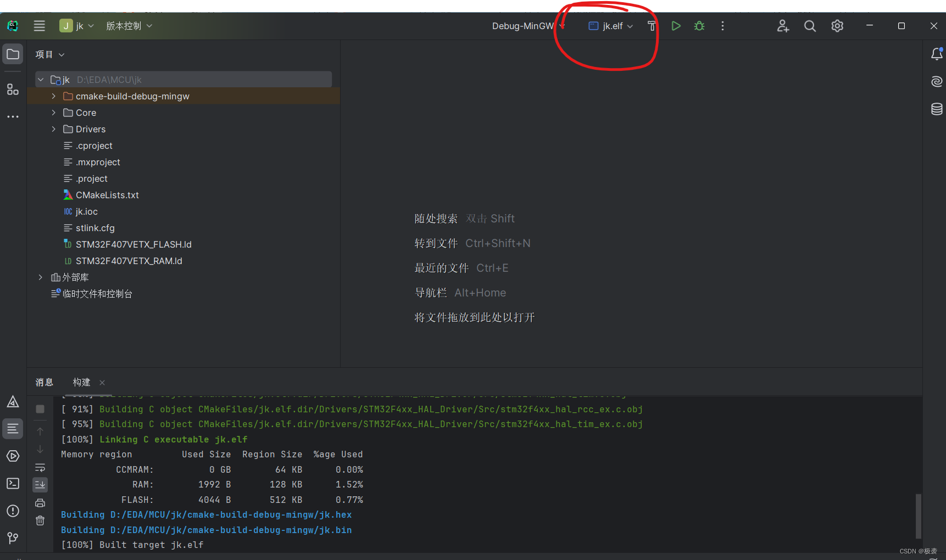This screenshot has height=560, width=946.
Task: Open the jk project selector dropdown
Action: pos(77,26)
